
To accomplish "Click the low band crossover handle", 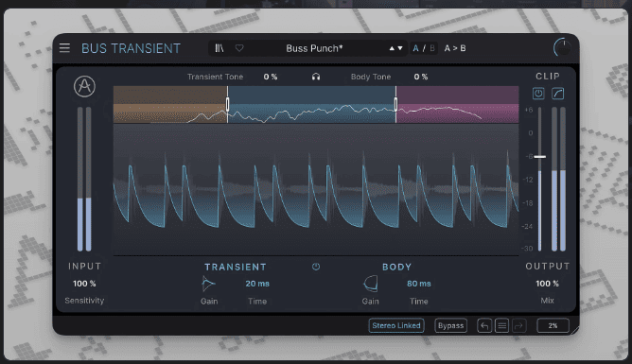I will (x=227, y=104).
